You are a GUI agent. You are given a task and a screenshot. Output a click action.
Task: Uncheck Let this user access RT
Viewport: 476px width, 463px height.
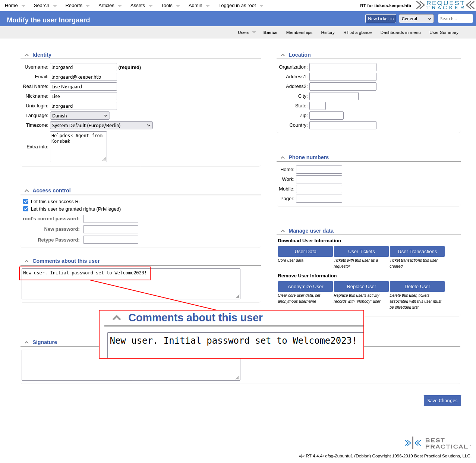click(x=26, y=201)
